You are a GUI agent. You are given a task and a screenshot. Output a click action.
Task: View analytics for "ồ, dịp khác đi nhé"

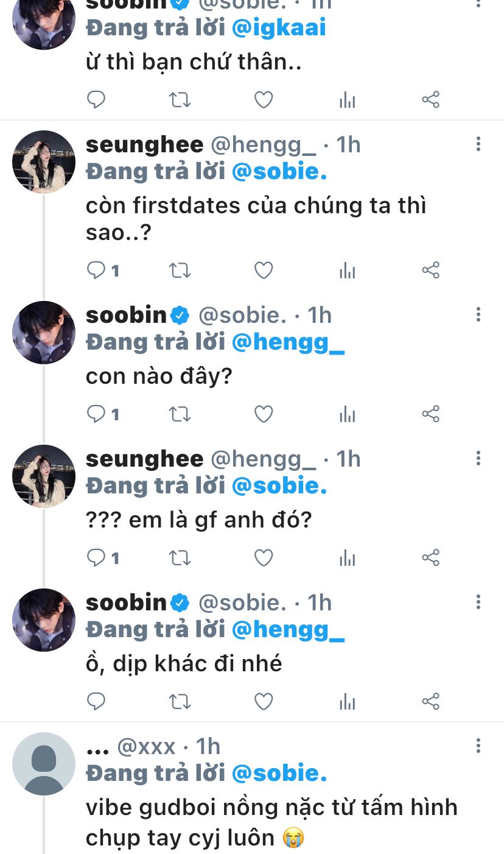pyautogui.click(x=347, y=701)
